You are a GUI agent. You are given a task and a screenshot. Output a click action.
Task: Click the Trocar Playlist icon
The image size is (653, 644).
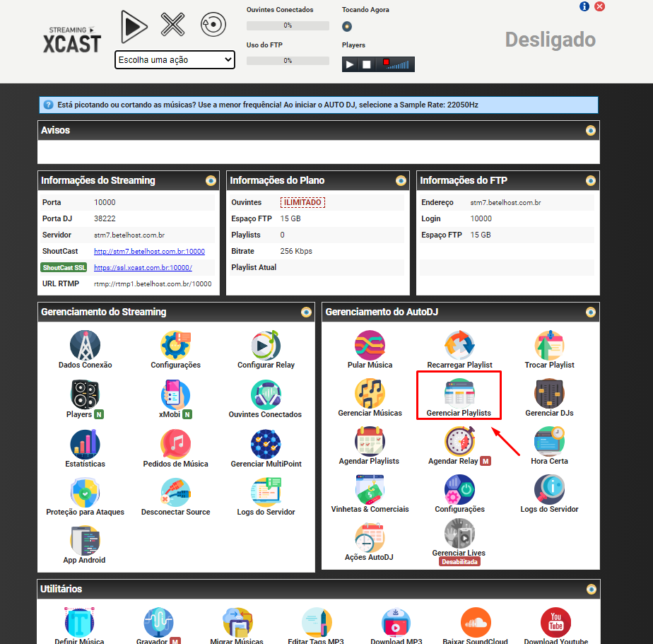(549, 346)
